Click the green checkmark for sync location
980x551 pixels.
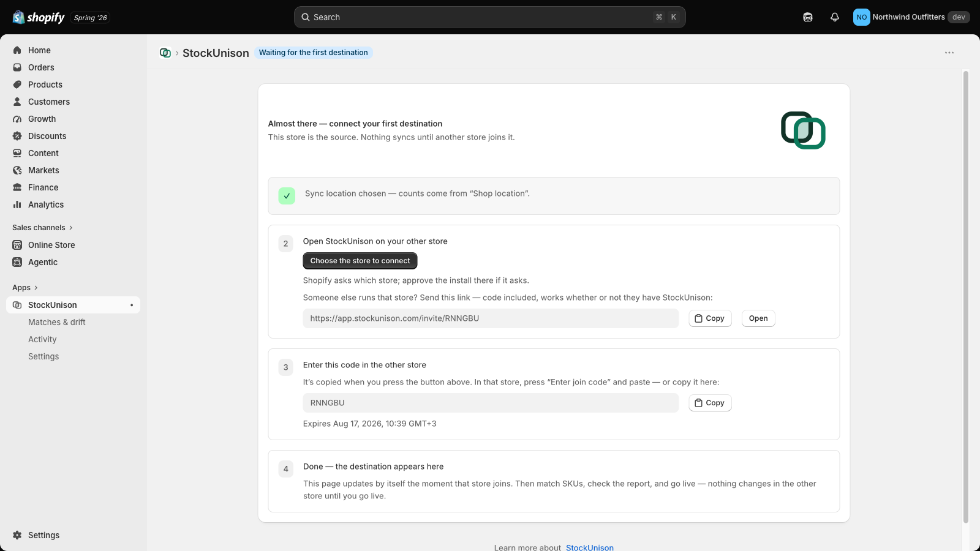(x=287, y=196)
